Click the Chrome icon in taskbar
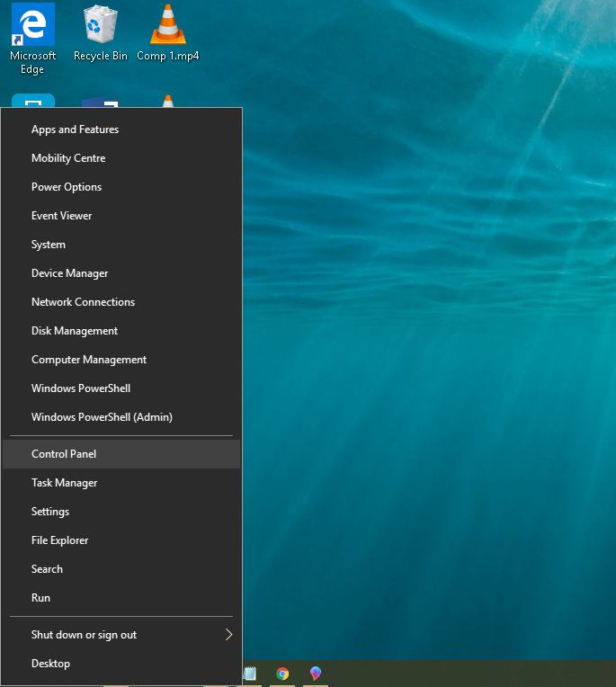 282,674
